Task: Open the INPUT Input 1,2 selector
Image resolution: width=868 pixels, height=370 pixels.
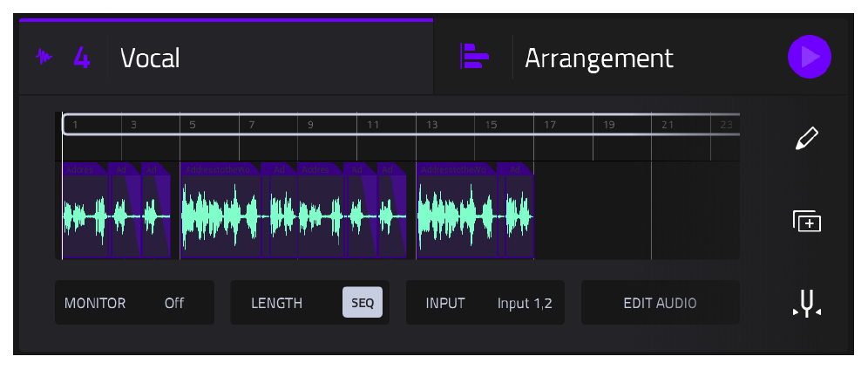Action: [485, 303]
